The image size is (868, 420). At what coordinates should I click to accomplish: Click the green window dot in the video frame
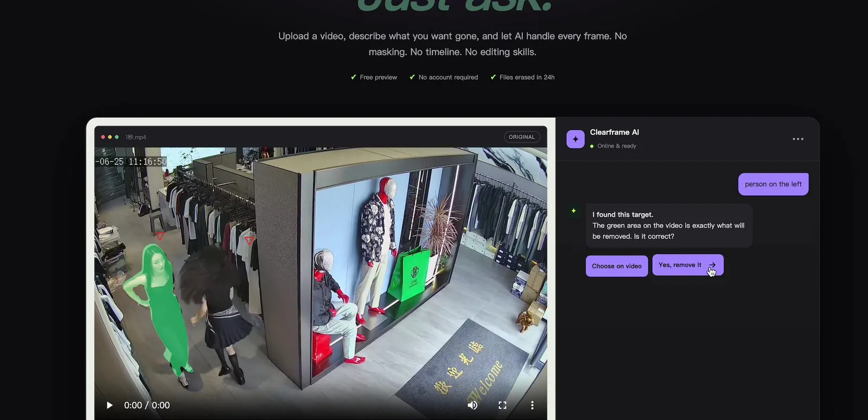tap(117, 137)
